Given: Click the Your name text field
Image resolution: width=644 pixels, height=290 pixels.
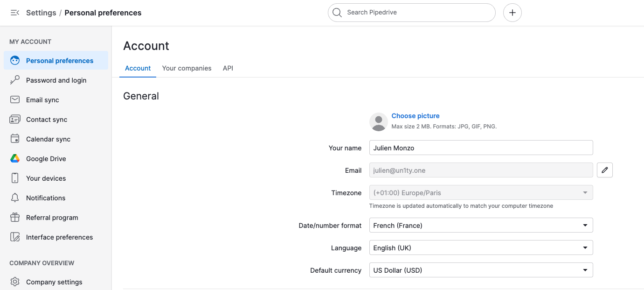Looking at the screenshot, I should 481,148.
